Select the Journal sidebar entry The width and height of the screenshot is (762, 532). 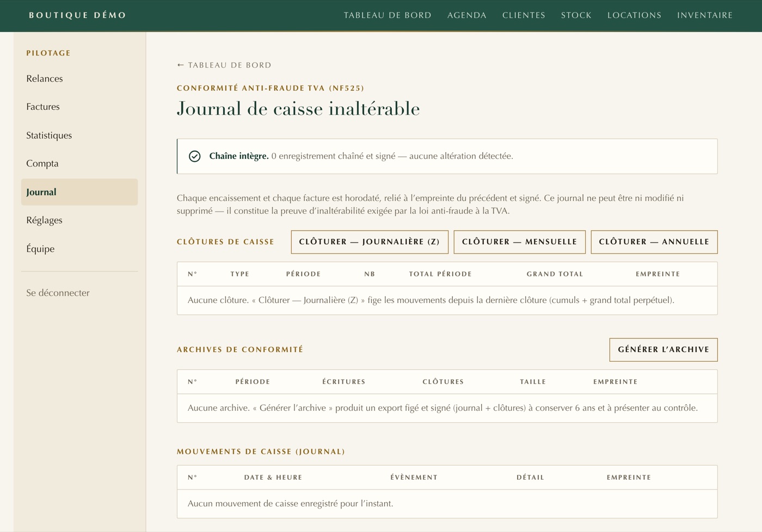pyautogui.click(x=79, y=192)
